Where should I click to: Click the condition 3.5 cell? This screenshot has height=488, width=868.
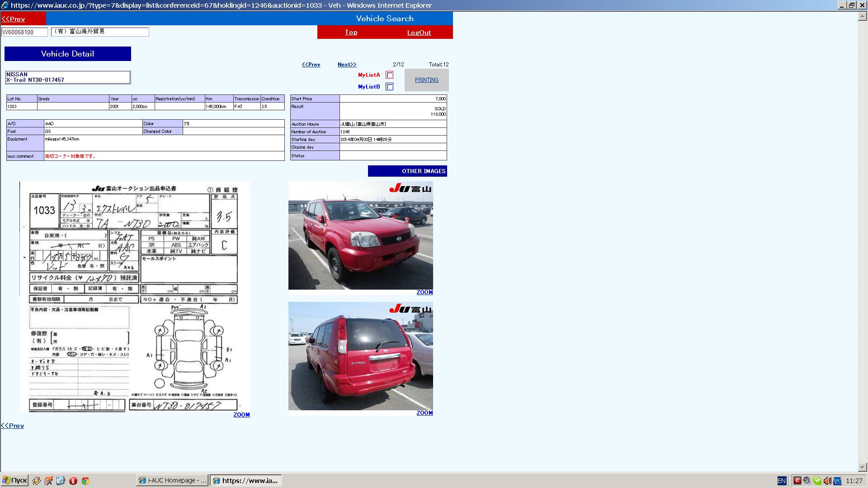click(x=272, y=107)
